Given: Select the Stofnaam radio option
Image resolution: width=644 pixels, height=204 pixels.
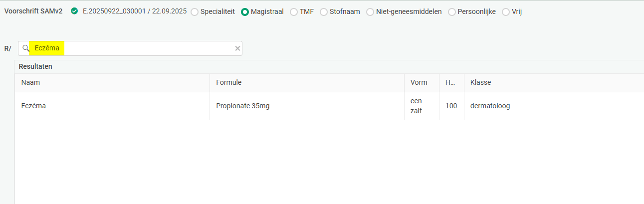Looking at the screenshot, I should click(x=324, y=12).
